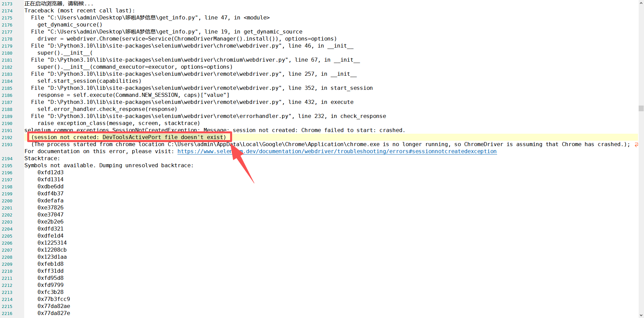Image resolution: width=644 pixels, height=318 pixels.
Task: Click the scrollbar up arrow
Action: [x=641, y=3]
